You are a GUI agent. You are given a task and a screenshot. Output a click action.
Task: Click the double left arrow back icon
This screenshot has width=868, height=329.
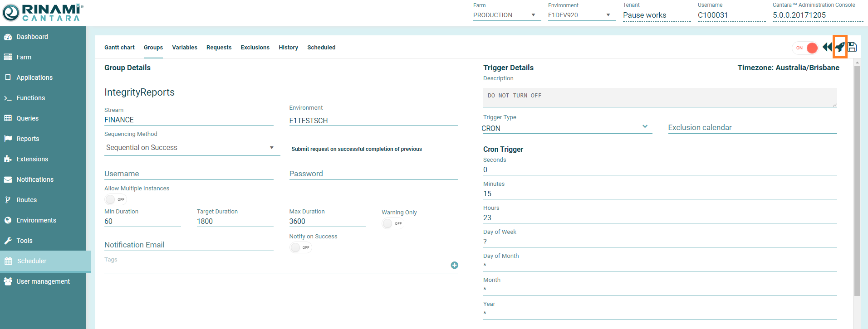[827, 47]
